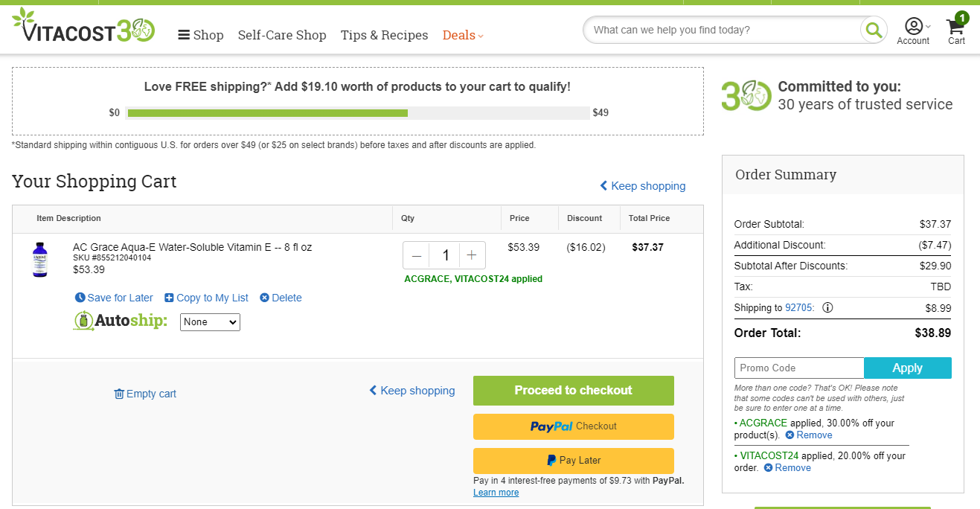
Task: Click the Vitamin E bottle thumbnail
Action: 40,260
